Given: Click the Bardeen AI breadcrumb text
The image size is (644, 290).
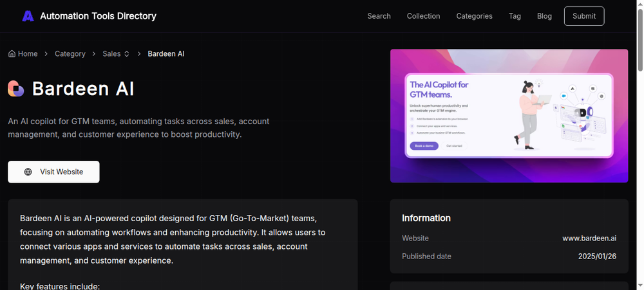Looking at the screenshot, I should tap(166, 54).
